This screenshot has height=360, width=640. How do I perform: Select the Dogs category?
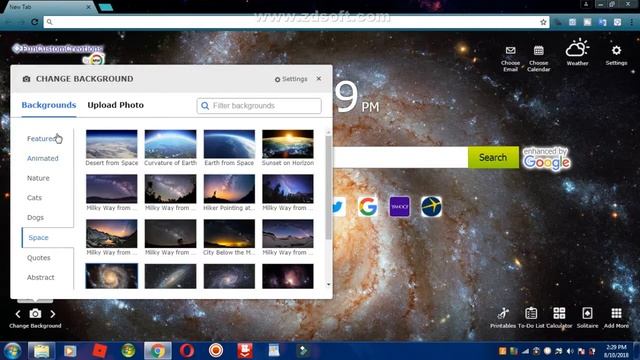[36, 218]
